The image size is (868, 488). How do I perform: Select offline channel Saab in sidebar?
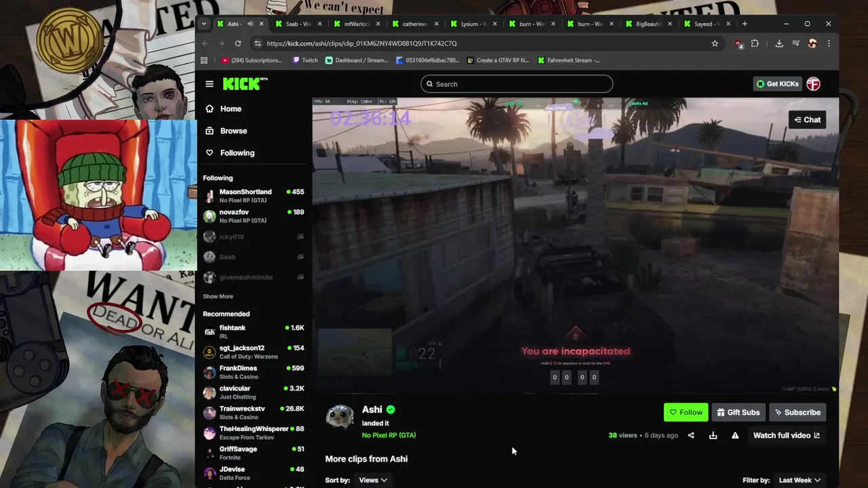[x=254, y=257]
